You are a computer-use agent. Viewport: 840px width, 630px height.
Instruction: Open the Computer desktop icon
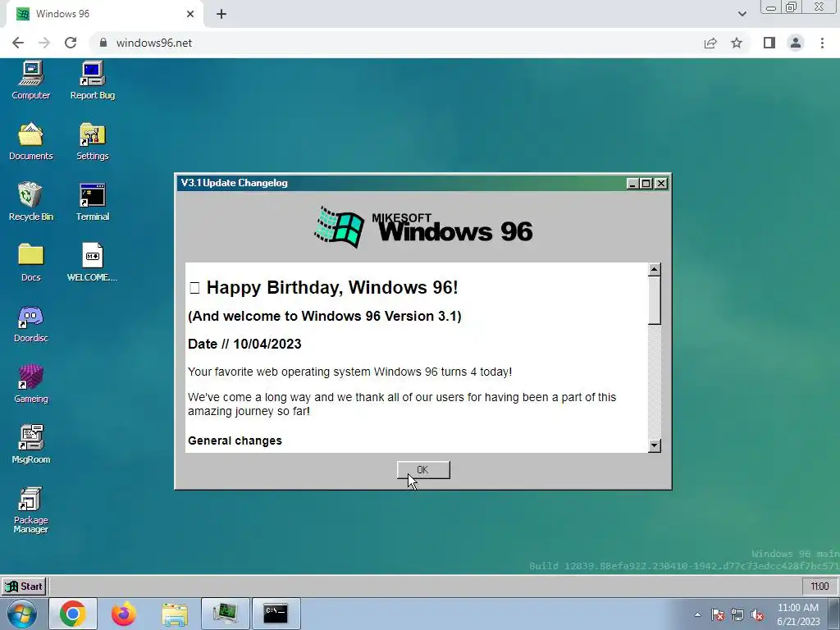(30, 80)
